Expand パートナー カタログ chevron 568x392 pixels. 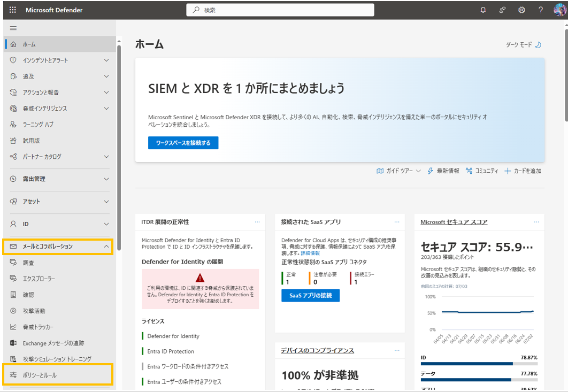point(106,157)
